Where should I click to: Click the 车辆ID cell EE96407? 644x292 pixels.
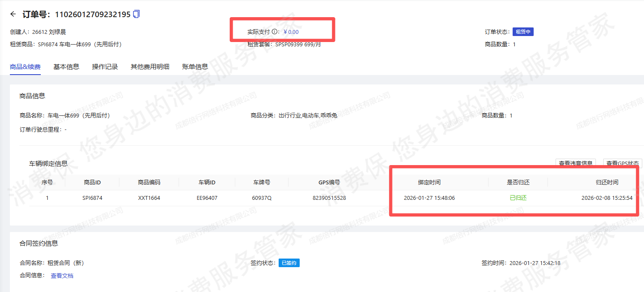tap(207, 198)
